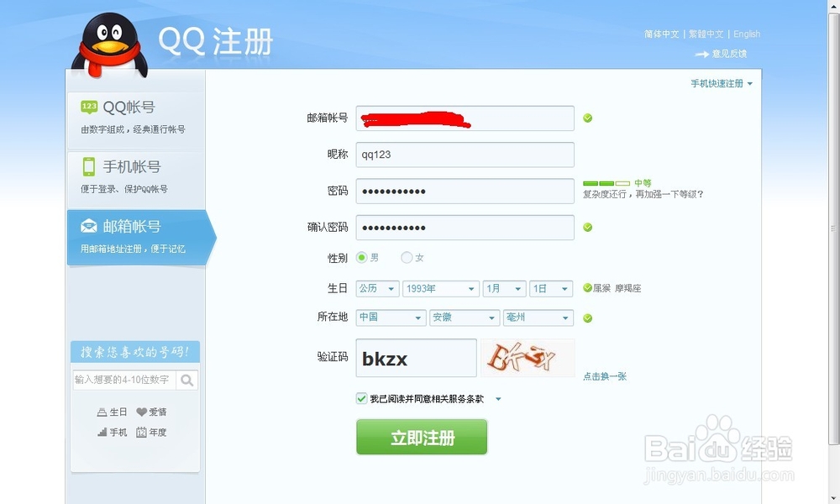This screenshot has height=504, width=840.
Task: Click the captcha image
Action: coord(528,358)
